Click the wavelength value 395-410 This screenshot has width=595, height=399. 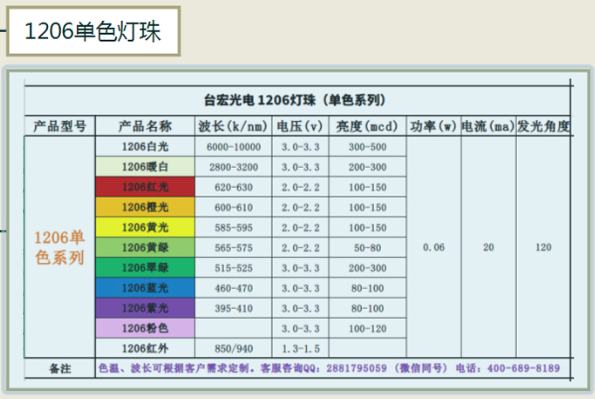pos(233,308)
